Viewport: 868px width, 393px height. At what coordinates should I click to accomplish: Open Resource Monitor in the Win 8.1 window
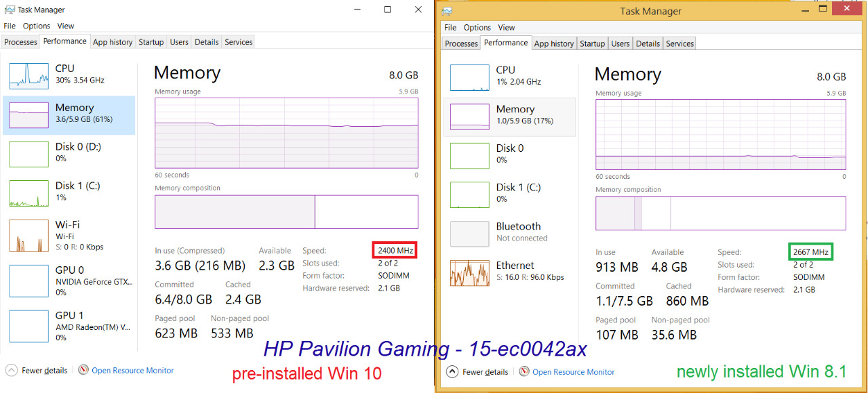pyautogui.click(x=572, y=371)
